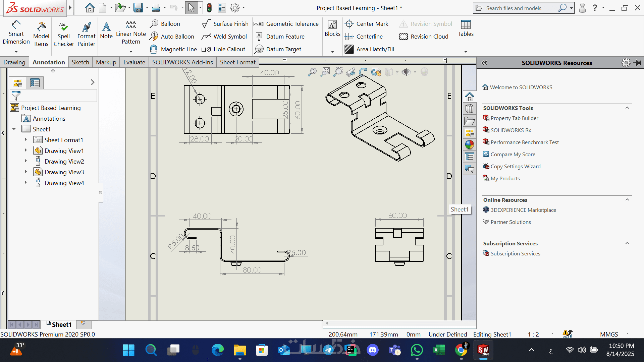
Task: Open the Tables dropdown arrow
Action: [x=466, y=52]
